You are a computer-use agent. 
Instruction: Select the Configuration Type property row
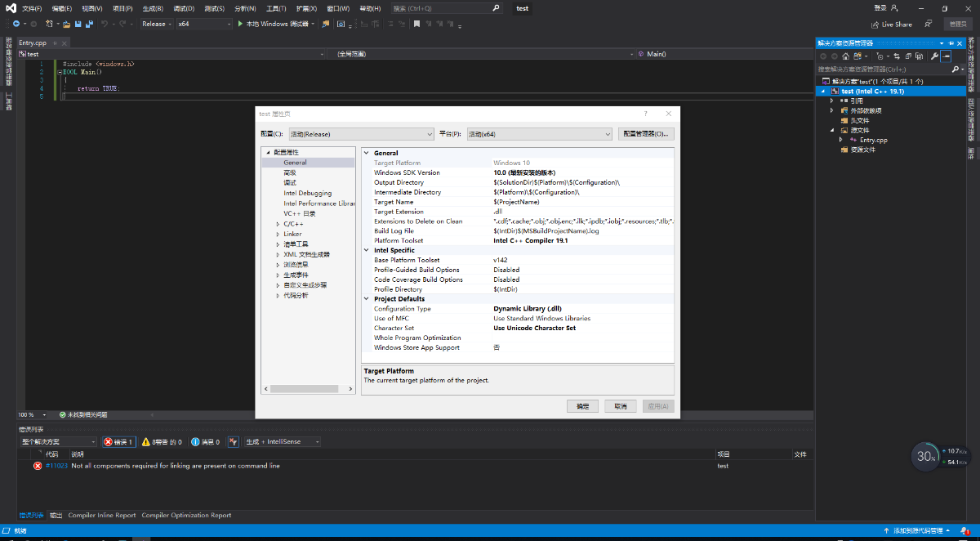point(519,309)
